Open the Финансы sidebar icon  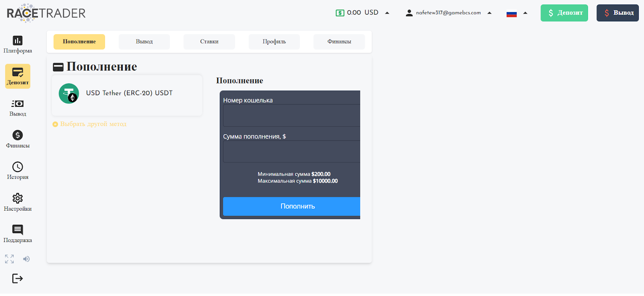click(x=18, y=139)
